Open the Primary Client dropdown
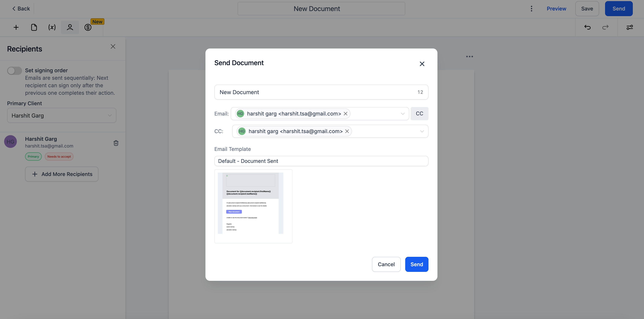Viewport: 644px width, 319px height. pos(62,115)
